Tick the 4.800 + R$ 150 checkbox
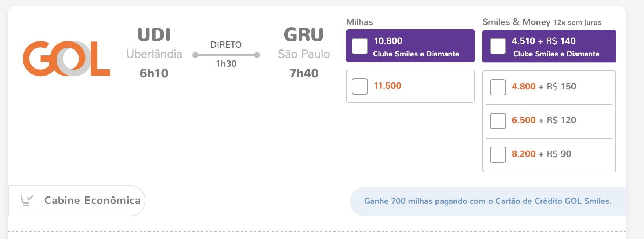644x239 pixels. (498, 87)
